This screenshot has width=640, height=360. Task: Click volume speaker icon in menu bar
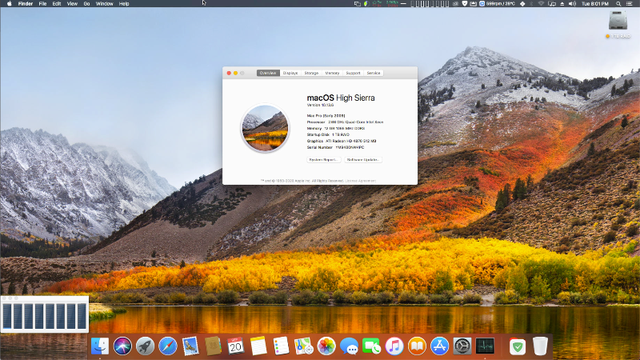572,4
